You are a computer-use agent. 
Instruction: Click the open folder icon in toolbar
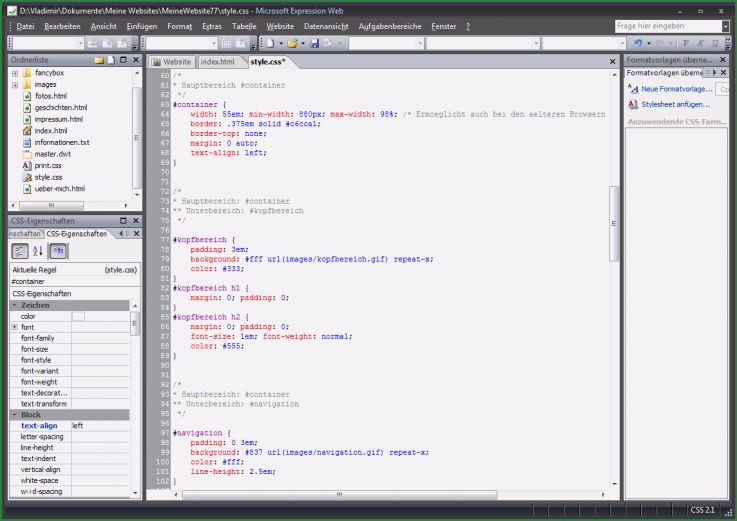[x=292, y=44]
